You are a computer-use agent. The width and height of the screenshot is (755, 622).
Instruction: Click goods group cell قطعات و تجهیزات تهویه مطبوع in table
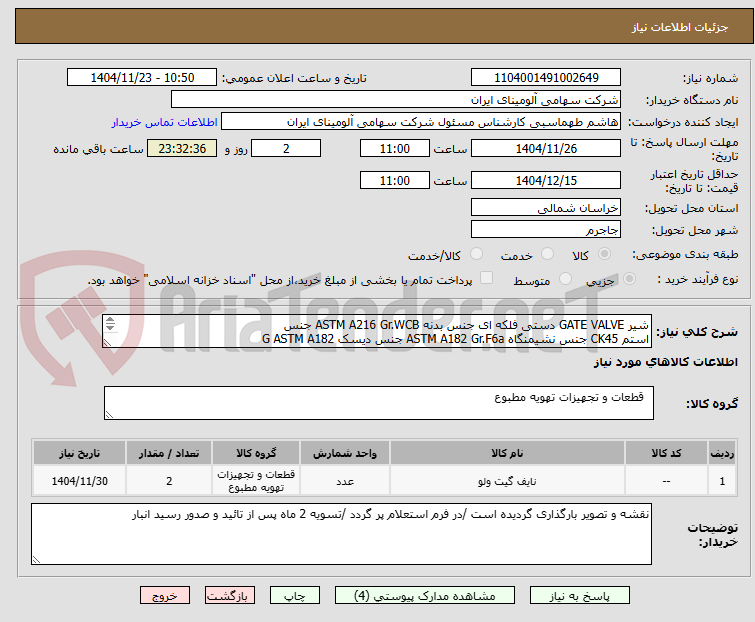[x=256, y=481]
